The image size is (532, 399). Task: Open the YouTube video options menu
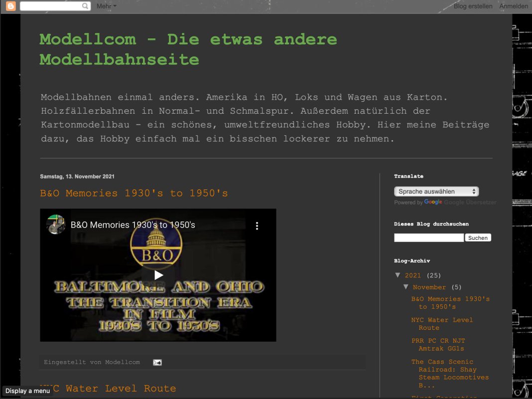click(257, 226)
